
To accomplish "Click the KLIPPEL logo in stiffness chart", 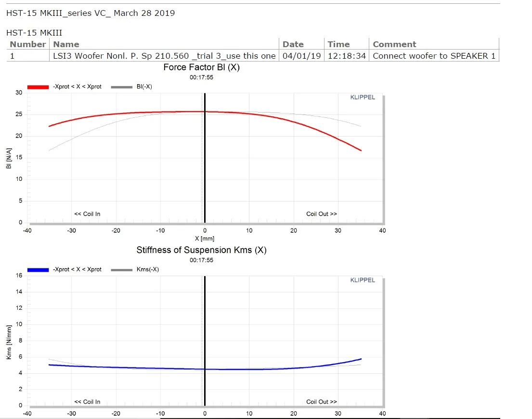I will tap(363, 280).
